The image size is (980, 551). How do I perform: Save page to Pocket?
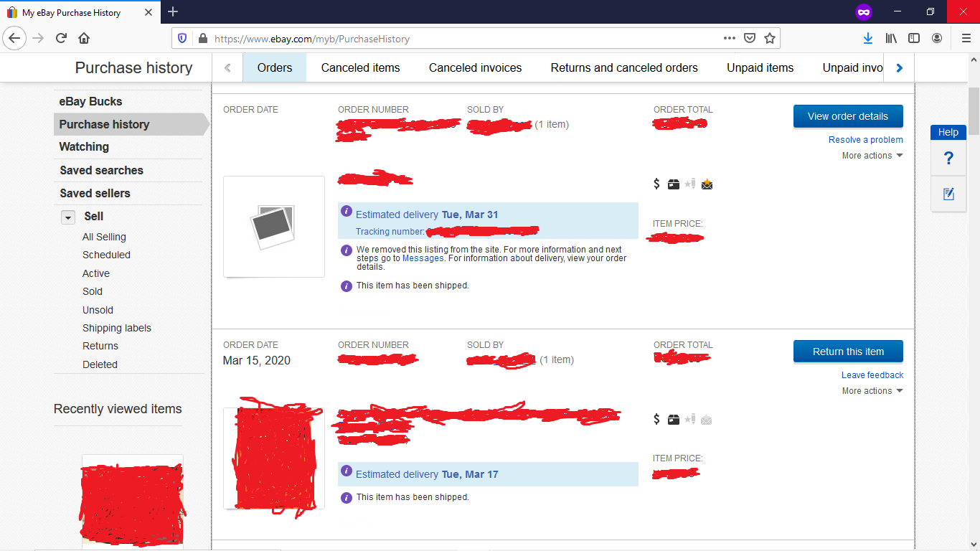(750, 38)
